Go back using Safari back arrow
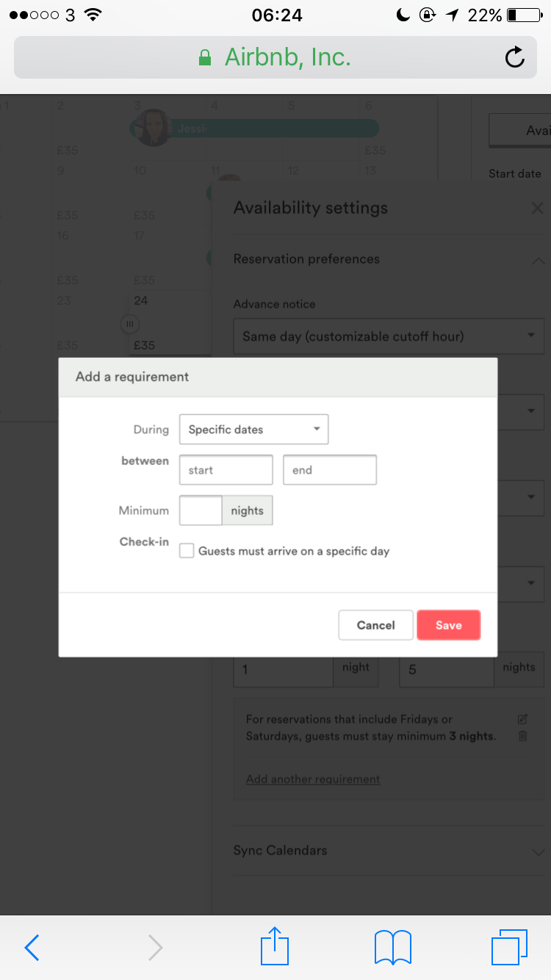 (32, 948)
